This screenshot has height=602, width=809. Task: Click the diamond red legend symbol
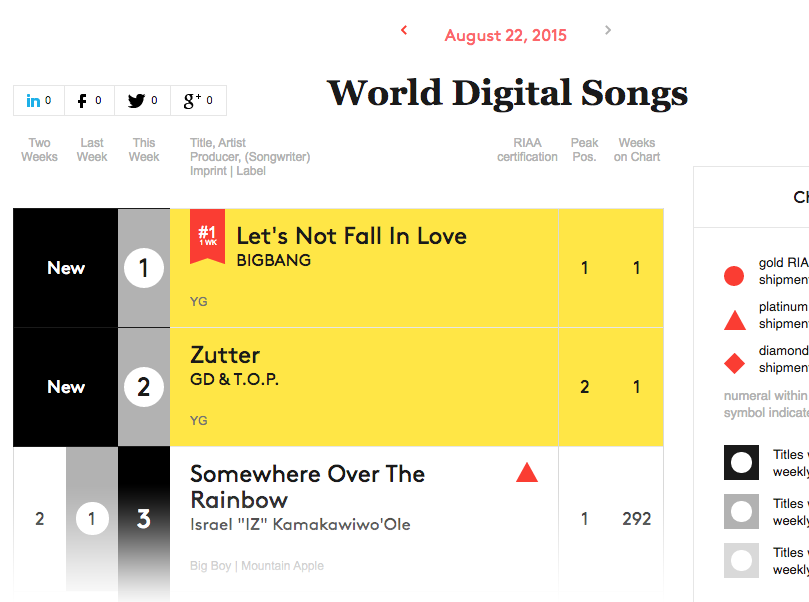click(x=734, y=363)
